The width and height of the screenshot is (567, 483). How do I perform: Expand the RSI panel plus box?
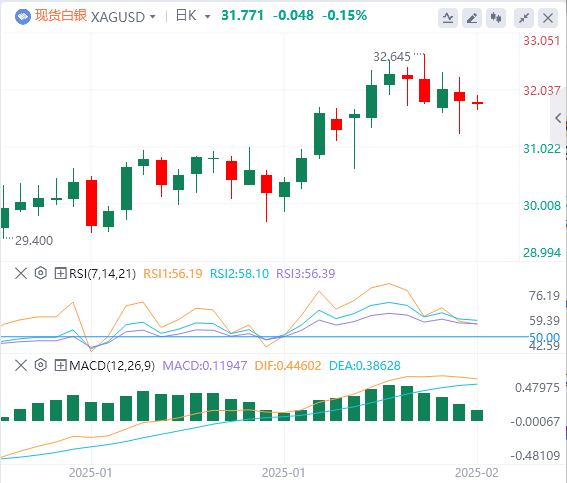point(60,273)
